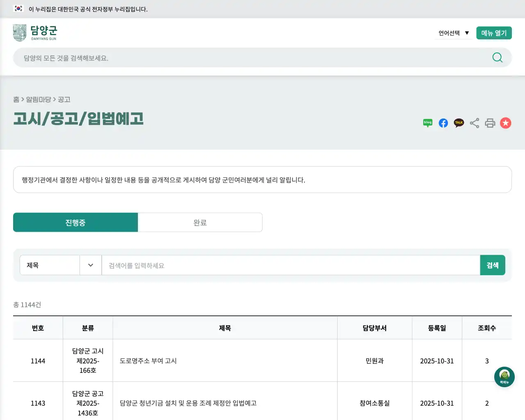This screenshot has width=525, height=420.
Task: Add page to favorites with the star icon
Action: 505,123
